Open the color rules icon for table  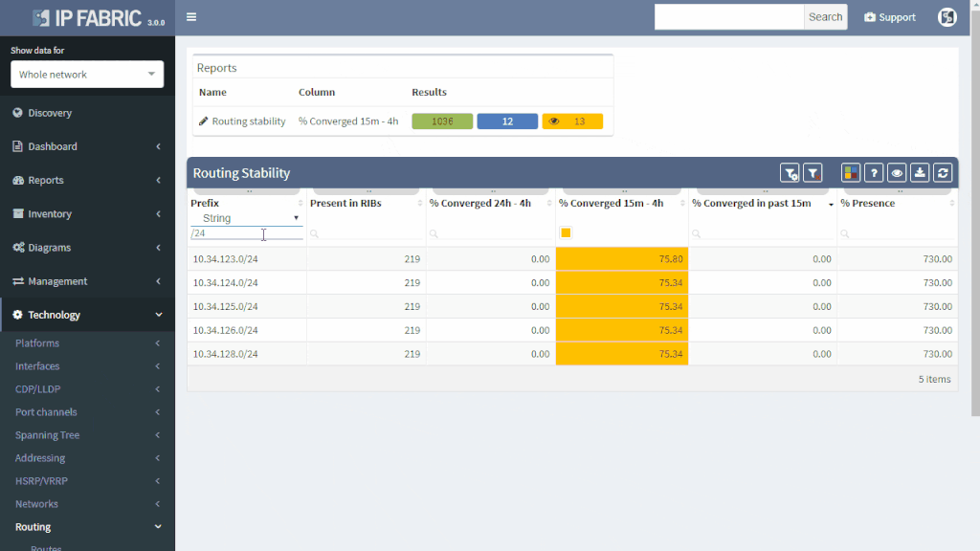tap(851, 173)
